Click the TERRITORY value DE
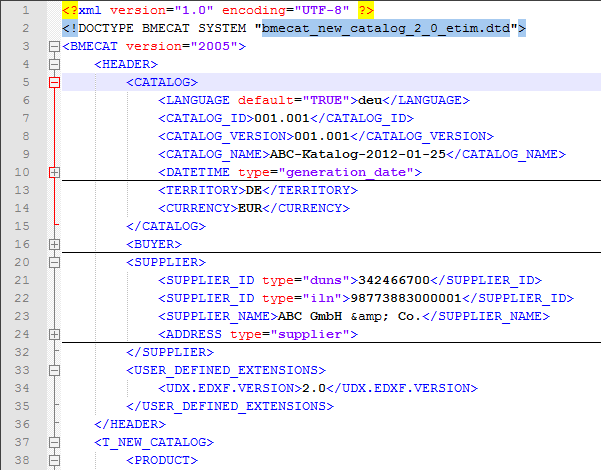Image resolution: width=601 pixels, height=470 pixels. pyautogui.click(x=254, y=191)
